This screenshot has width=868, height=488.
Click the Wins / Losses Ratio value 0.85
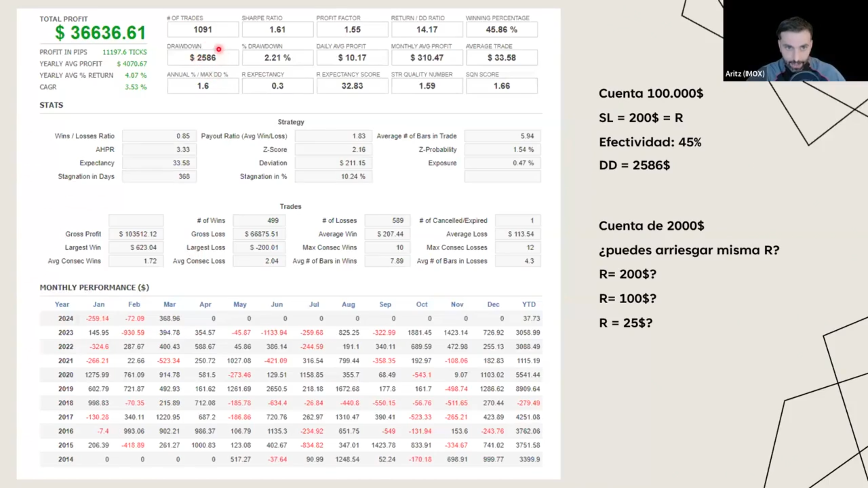(x=159, y=136)
